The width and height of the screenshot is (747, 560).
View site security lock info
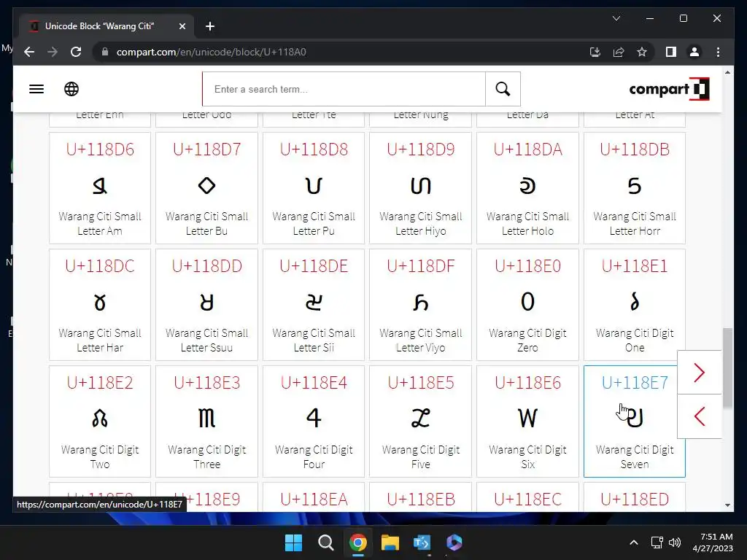(105, 52)
